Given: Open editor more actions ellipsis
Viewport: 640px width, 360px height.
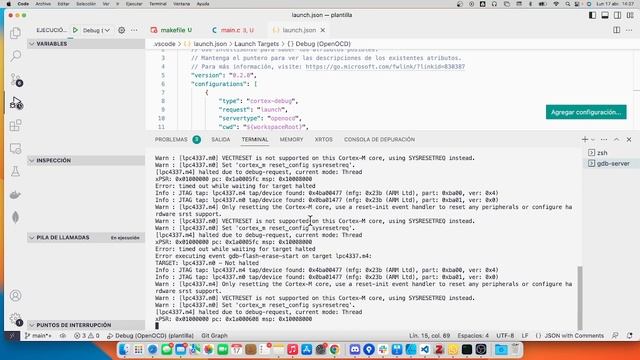Looking at the screenshot, I should tap(629, 30).
